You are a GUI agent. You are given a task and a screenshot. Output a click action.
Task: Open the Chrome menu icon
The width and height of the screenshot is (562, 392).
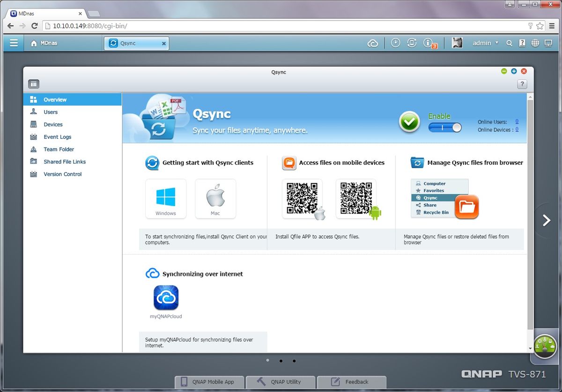[553, 26]
